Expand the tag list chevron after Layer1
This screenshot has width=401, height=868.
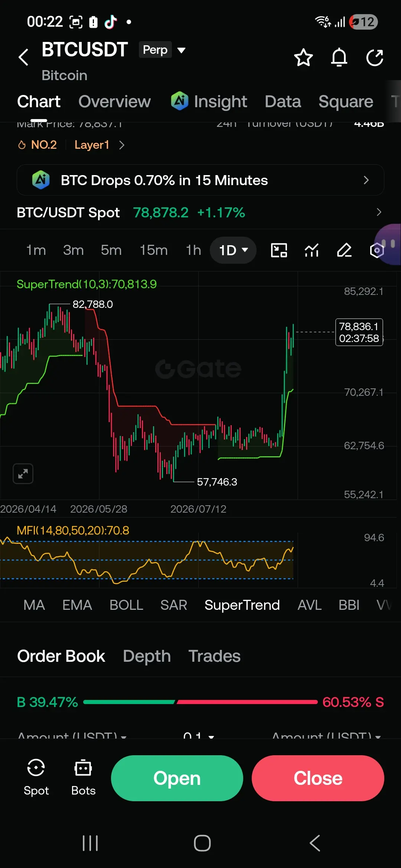(x=121, y=145)
